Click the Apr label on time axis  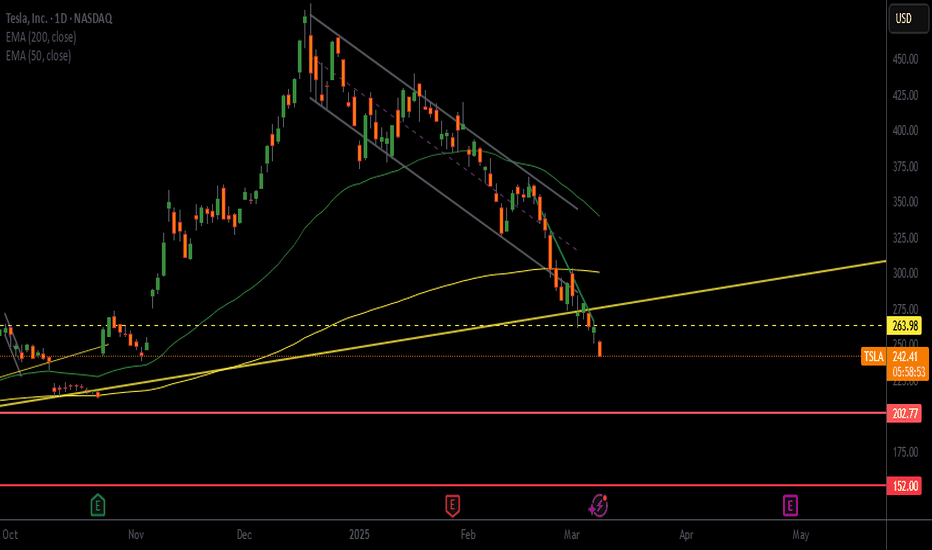(687, 534)
